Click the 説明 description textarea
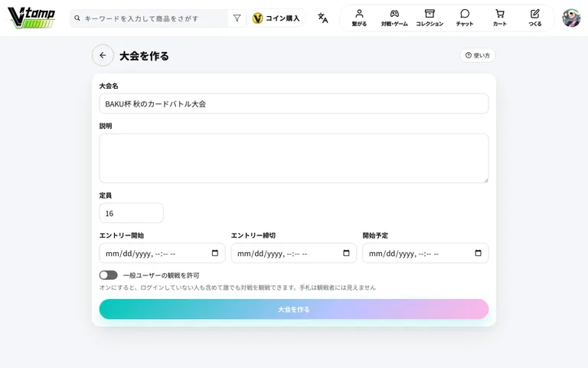 [x=294, y=158]
